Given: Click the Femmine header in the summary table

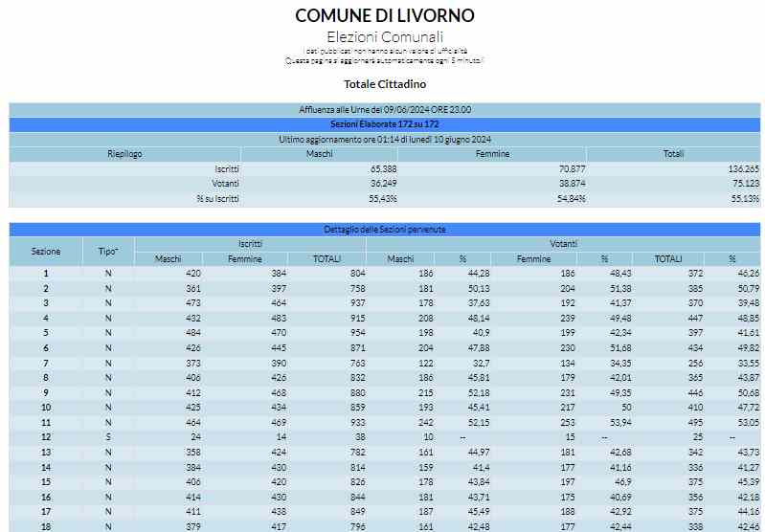Looking at the screenshot, I should pyautogui.click(x=492, y=154).
